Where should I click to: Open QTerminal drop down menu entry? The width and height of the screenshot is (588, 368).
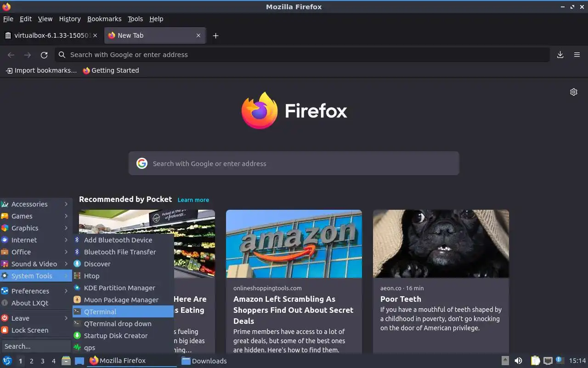pos(123,323)
